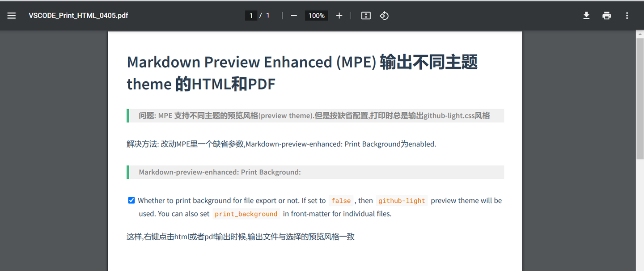Click the zoom in plus icon
Viewport: 644px width, 271px height.
point(339,15)
